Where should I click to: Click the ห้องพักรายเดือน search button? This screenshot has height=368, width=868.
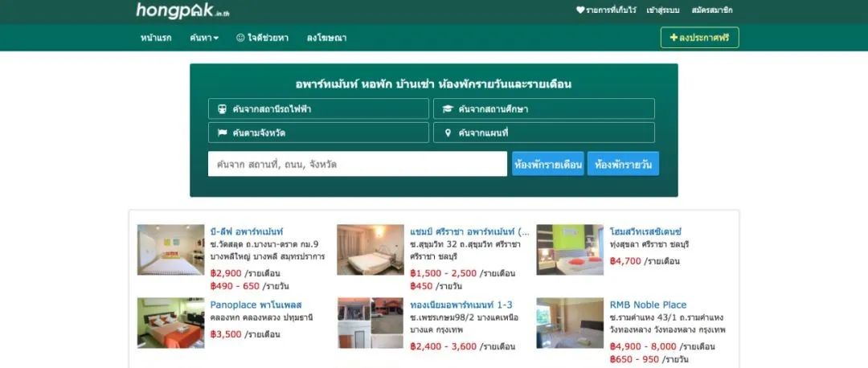point(548,164)
